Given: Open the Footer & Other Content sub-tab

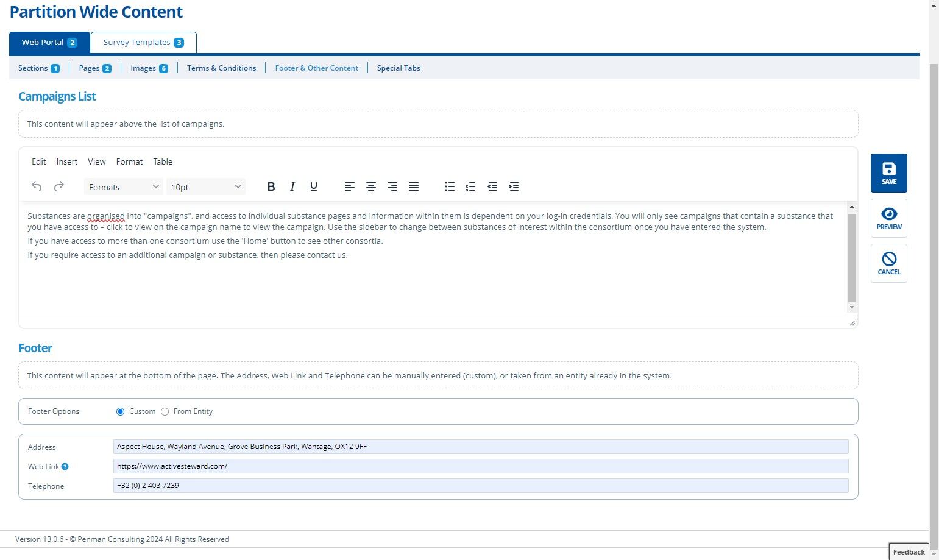Looking at the screenshot, I should 316,68.
